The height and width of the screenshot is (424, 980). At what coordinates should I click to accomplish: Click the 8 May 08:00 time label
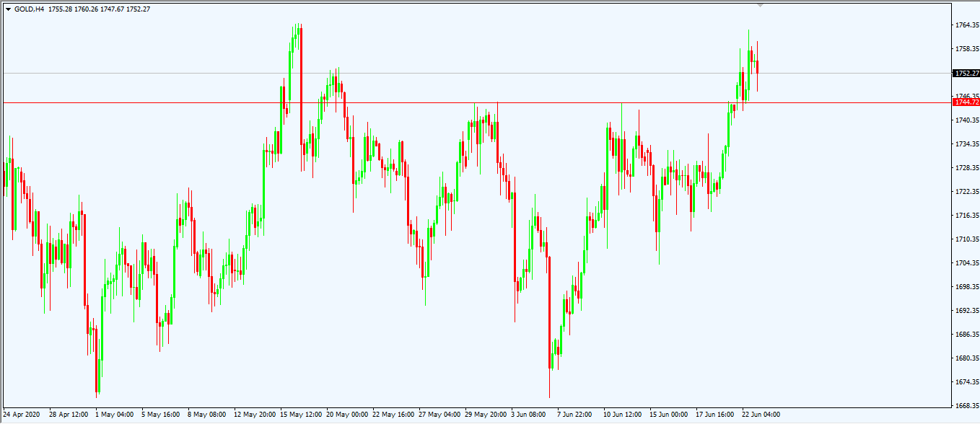click(x=206, y=415)
